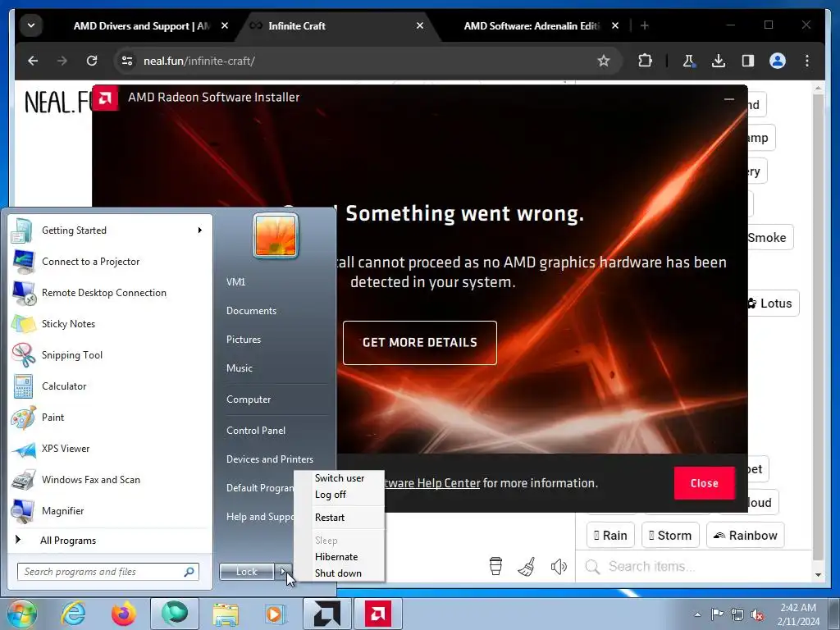Image resolution: width=840 pixels, height=630 pixels.
Task: Select Switch user from power menu
Action: coord(340,478)
